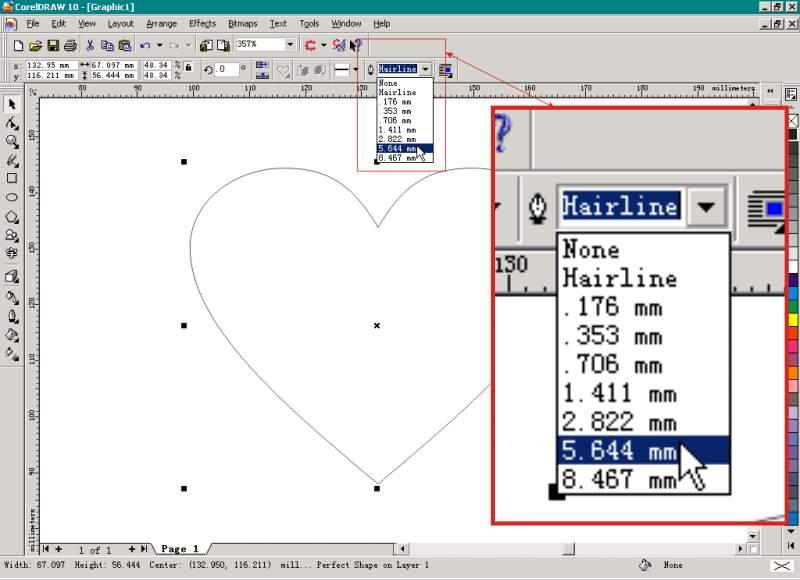This screenshot has height=580, width=800.
Task: Open the Bitmaps menu
Action: pos(242,23)
